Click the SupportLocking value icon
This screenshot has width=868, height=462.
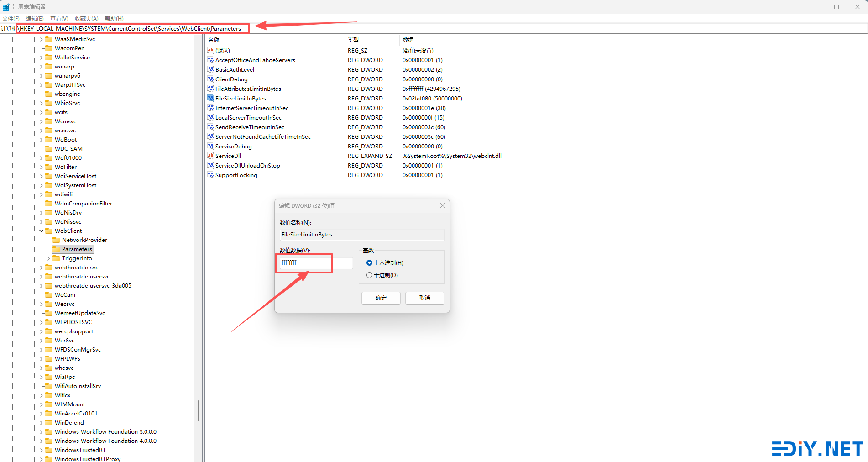210,175
